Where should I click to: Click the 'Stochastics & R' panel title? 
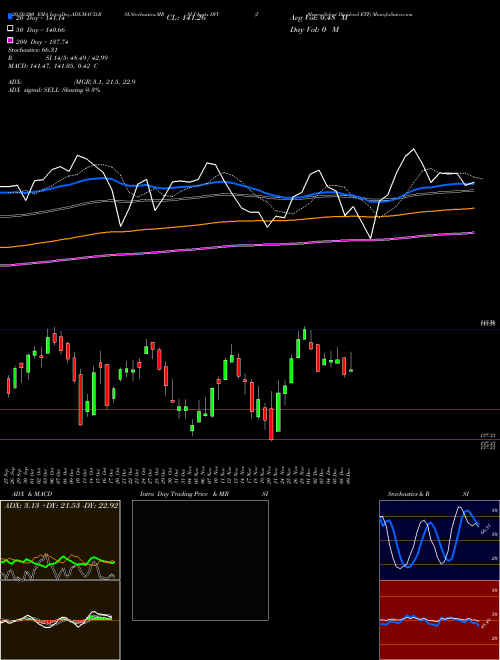[x=409, y=494]
